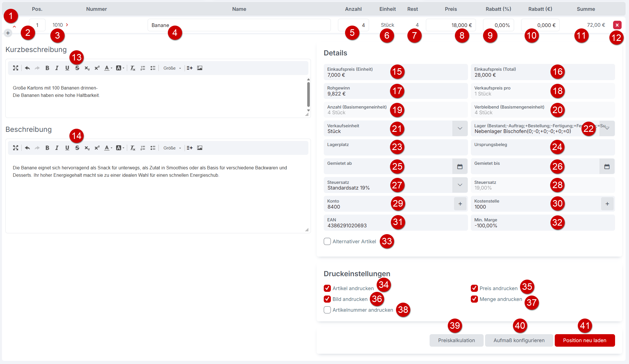The width and height of the screenshot is (629, 364).
Task: Open the Verkaufseinheit dropdown
Action: [x=460, y=128]
